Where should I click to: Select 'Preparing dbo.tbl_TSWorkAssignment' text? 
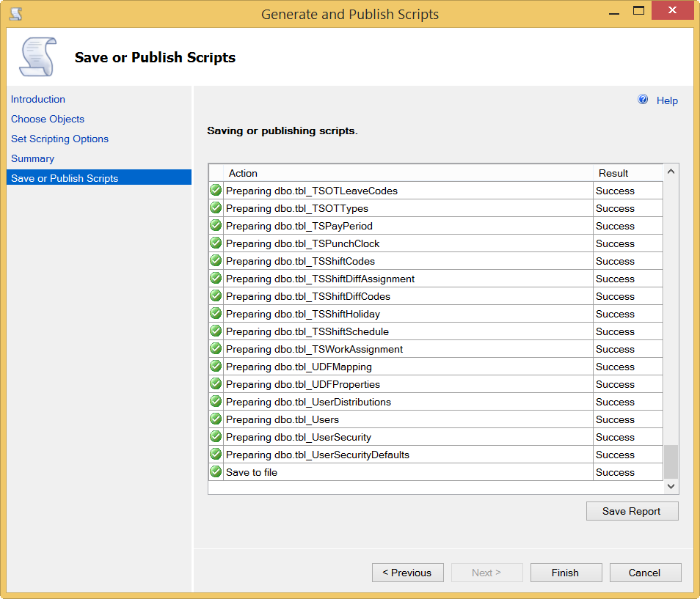pyautogui.click(x=314, y=349)
